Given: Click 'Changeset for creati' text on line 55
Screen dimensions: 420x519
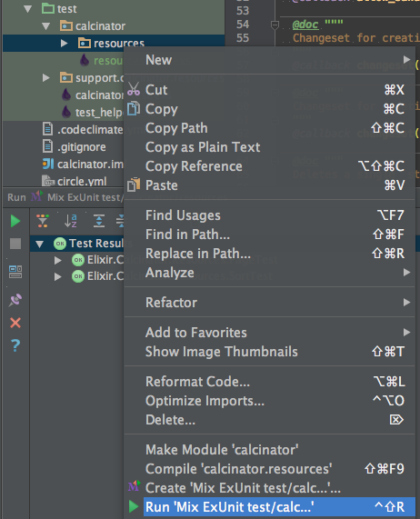Looking at the screenshot, I should click(356, 38).
